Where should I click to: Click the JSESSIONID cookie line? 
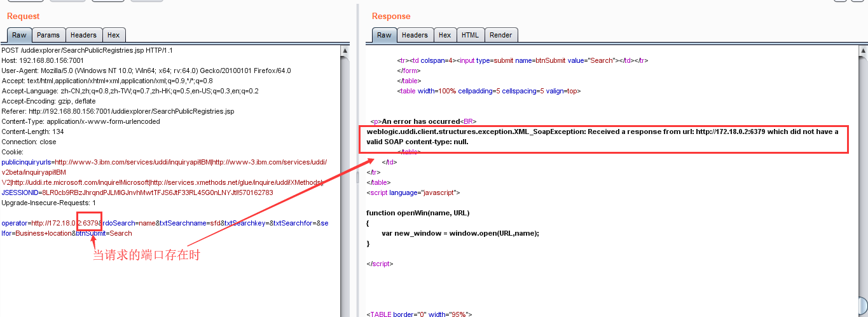point(137,192)
